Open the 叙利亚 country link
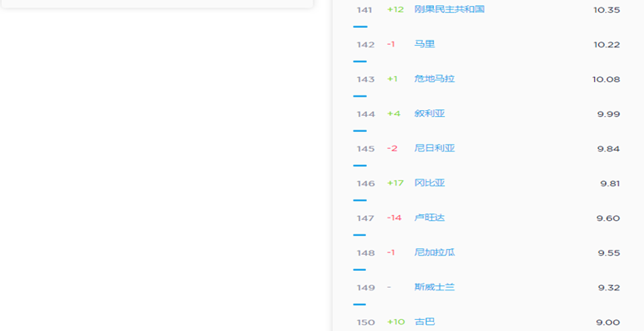This screenshot has height=331, width=644. click(430, 113)
